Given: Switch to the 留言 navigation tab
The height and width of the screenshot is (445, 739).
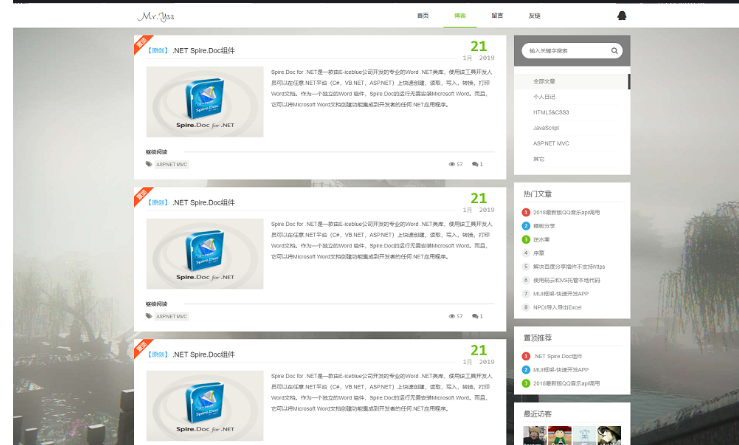Looking at the screenshot, I should pos(497,16).
